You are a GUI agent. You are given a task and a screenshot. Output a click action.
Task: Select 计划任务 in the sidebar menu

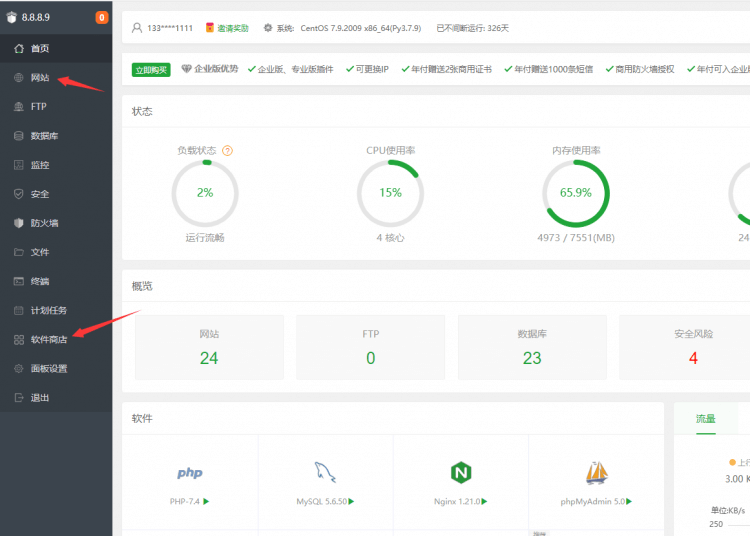click(48, 310)
